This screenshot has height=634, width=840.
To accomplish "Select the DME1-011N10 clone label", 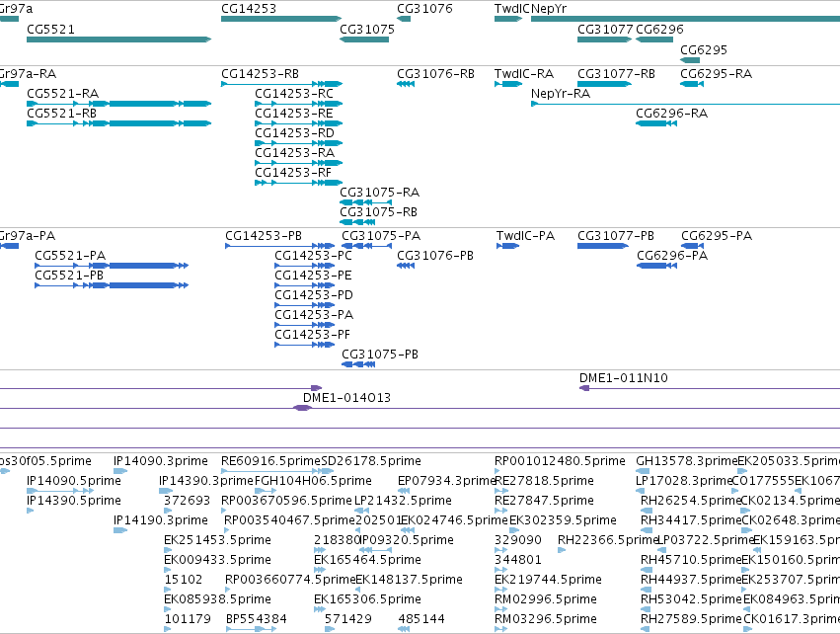I will click(624, 378).
